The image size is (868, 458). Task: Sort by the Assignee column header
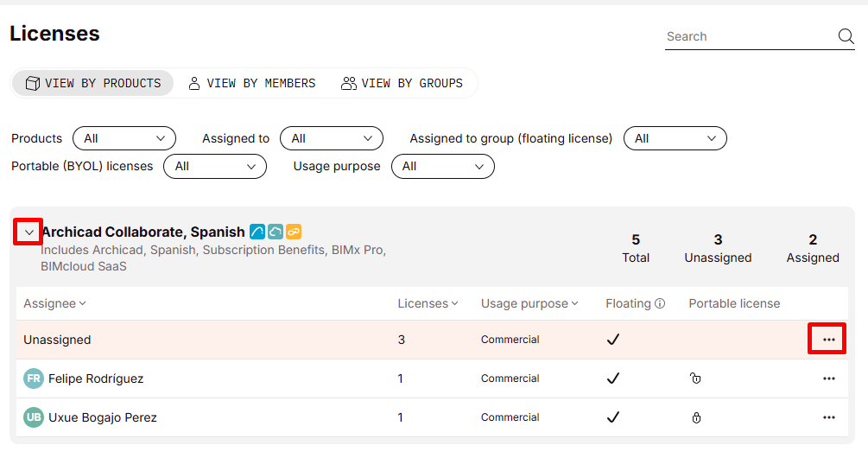(54, 303)
